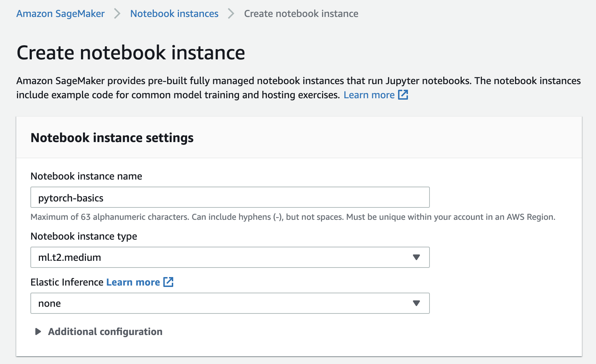Open Elastic Inference Learn more link
The height and width of the screenshot is (364, 596).
coord(133,282)
